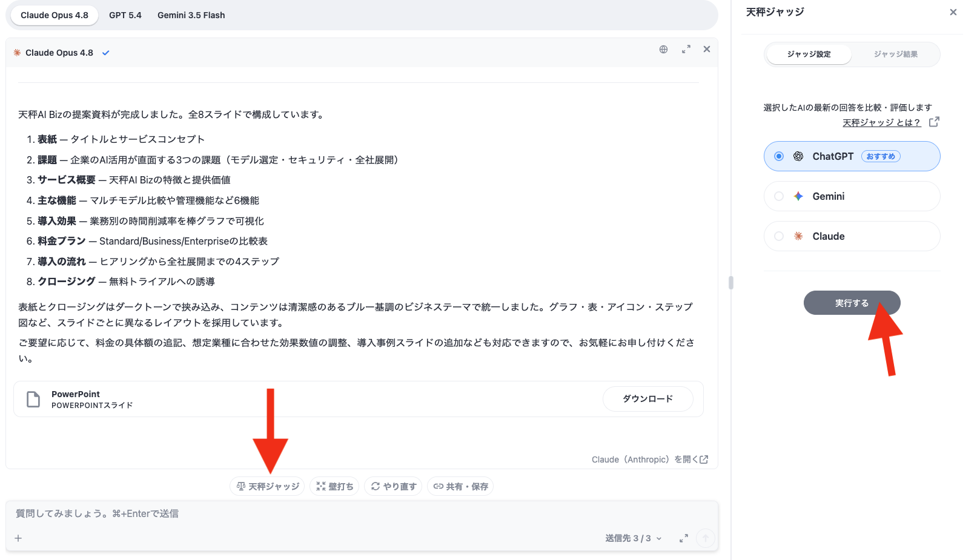Click the ChatGPT logo icon in judge list

tap(798, 156)
